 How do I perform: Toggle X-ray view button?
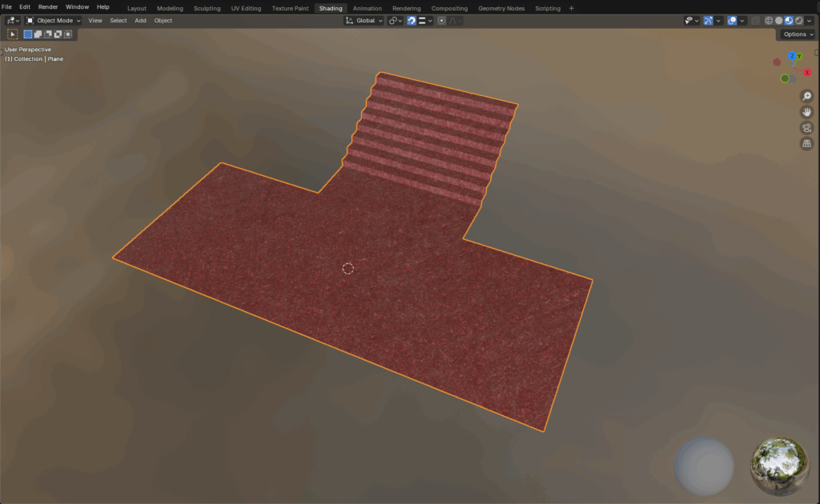[x=755, y=21]
